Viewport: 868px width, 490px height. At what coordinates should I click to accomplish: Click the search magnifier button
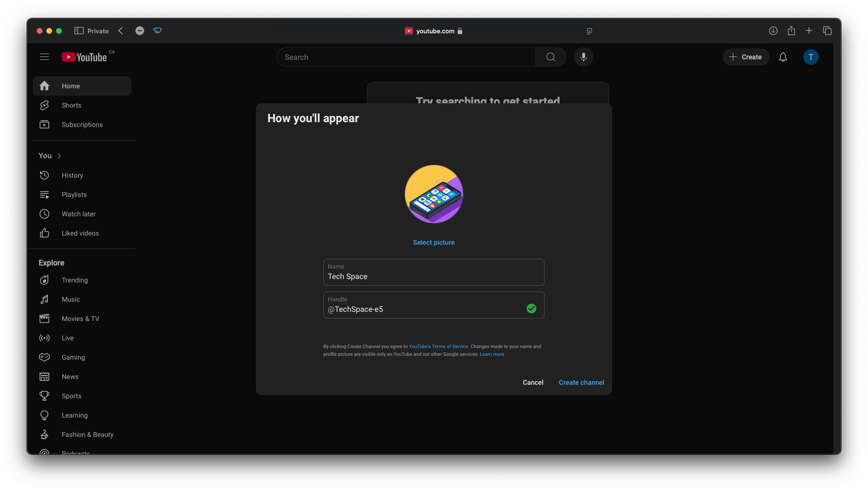coord(550,57)
